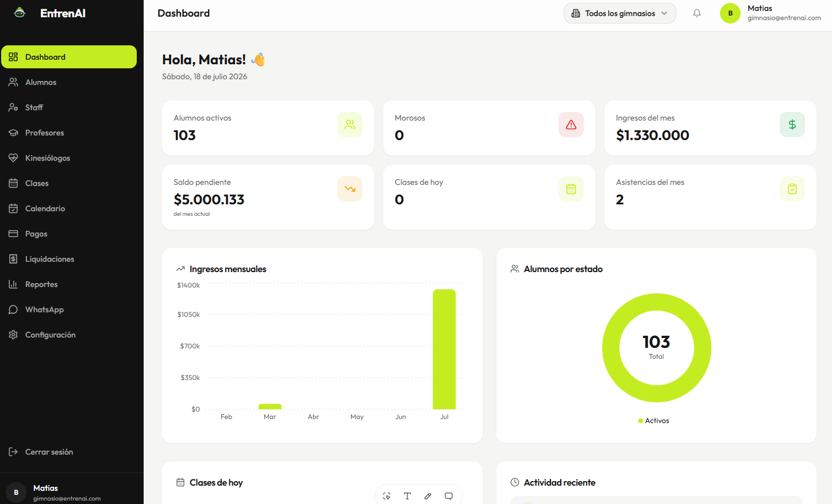Click the Morosos card label
The image size is (832, 504).
(410, 118)
